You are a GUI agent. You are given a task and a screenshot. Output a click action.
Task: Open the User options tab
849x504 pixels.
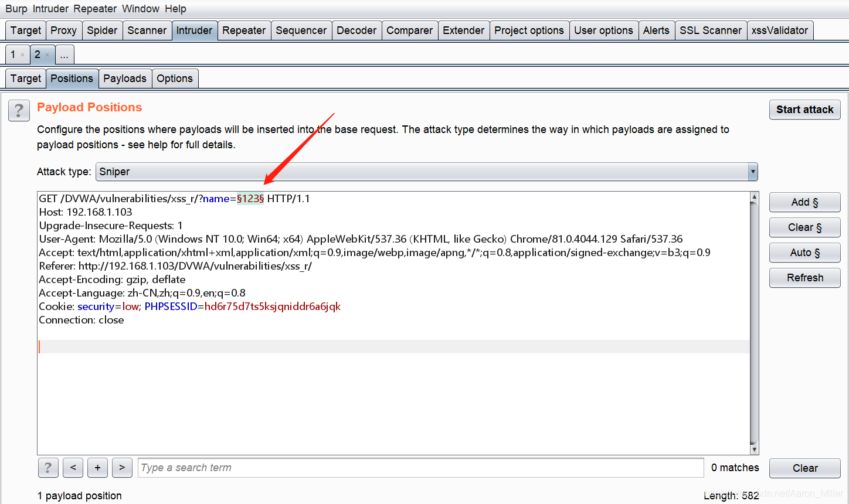(x=604, y=30)
